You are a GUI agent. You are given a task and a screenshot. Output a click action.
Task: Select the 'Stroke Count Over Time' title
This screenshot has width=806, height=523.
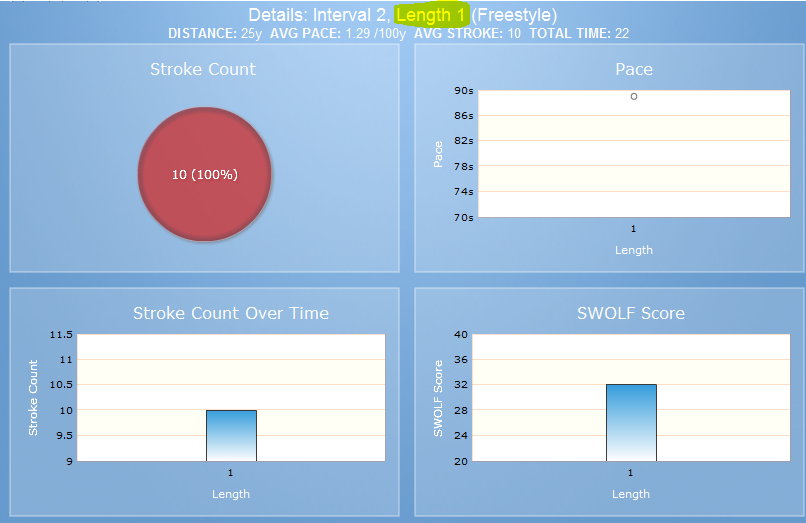(x=231, y=313)
